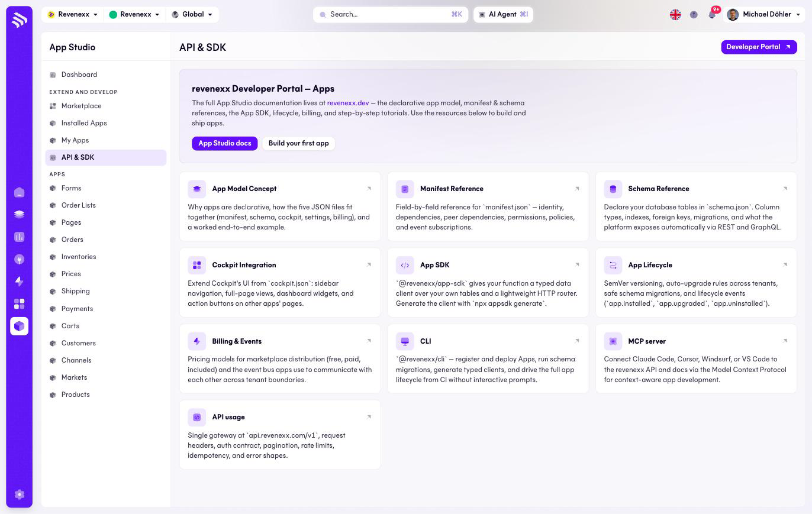This screenshot has width=812, height=514.
Task: Open the AI Agent button
Action: tap(503, 14)
